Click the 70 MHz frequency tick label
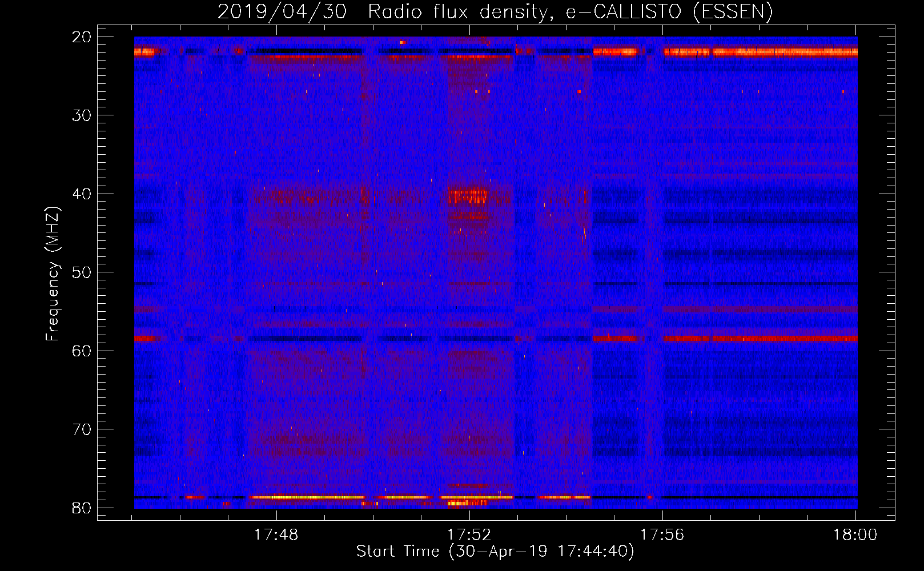 (x=82, y=429)
